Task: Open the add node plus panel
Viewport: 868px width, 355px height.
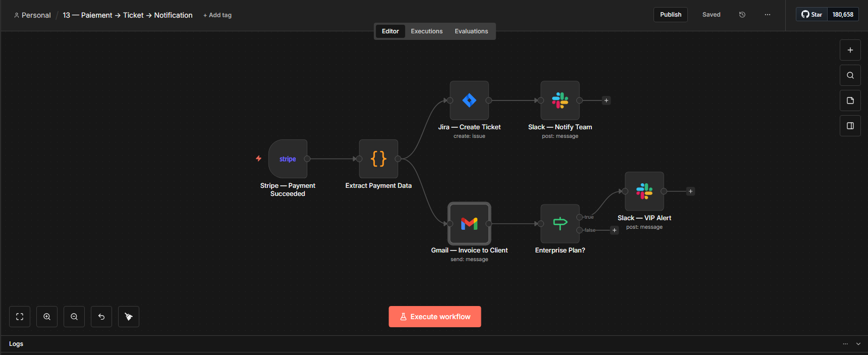Action: pos(850,50)
